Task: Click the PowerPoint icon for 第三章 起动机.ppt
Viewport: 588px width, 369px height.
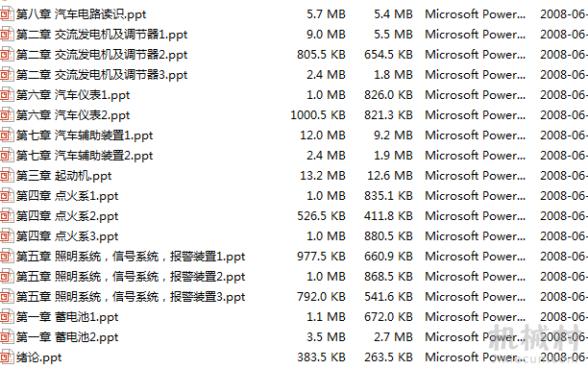Action: [x=7, y=176]
